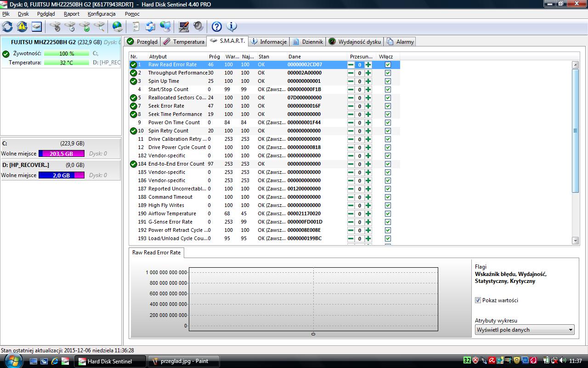
Task: Open the Atrybuty wykresu dropdown
Action: point(525,330)
